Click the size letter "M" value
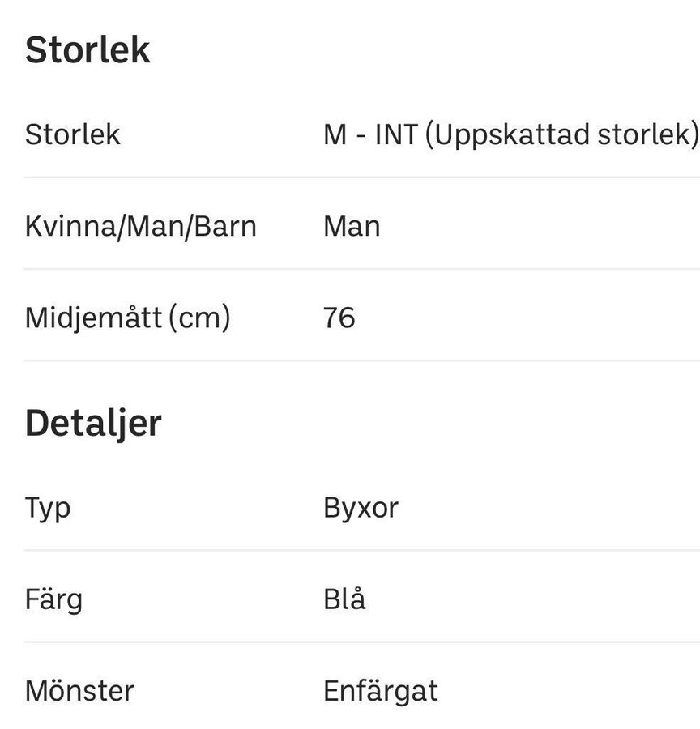The width and height of the screenshot is (700, 729). coord(335,134)
